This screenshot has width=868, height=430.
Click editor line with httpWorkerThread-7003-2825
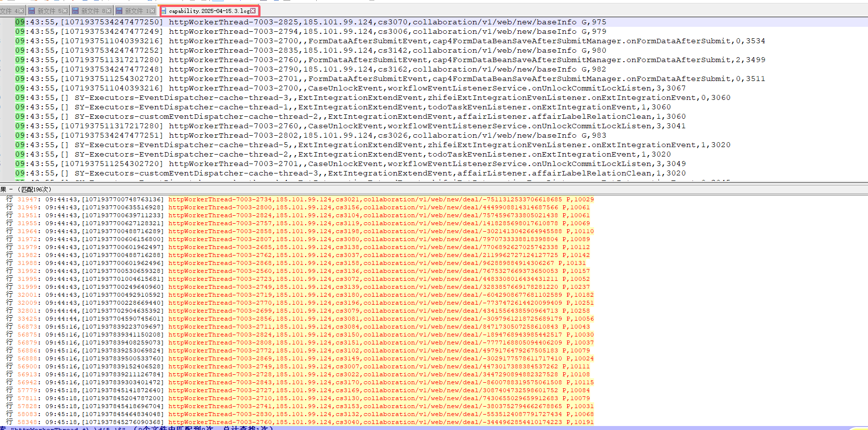click(311, 22)
